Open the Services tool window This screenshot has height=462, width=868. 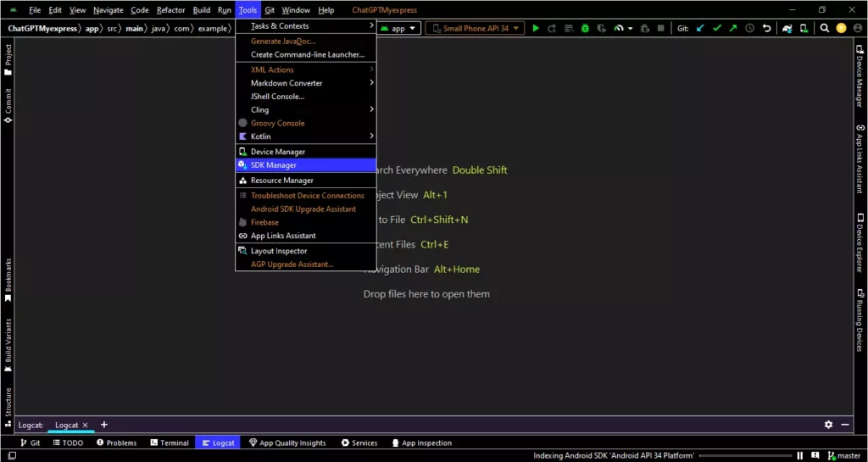(359, 443)
